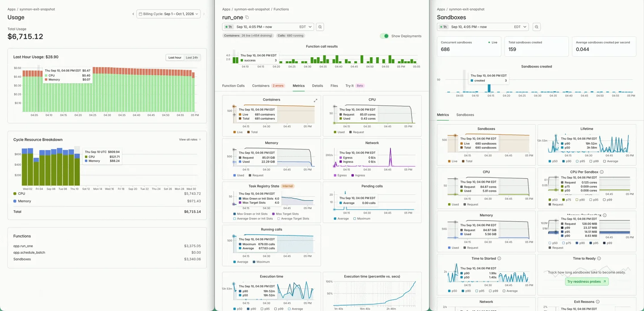Click CPU color swatch in Cycle Resource legend
Image resolution: width=644 pixels, height=311 pixels.
(15, 193)
